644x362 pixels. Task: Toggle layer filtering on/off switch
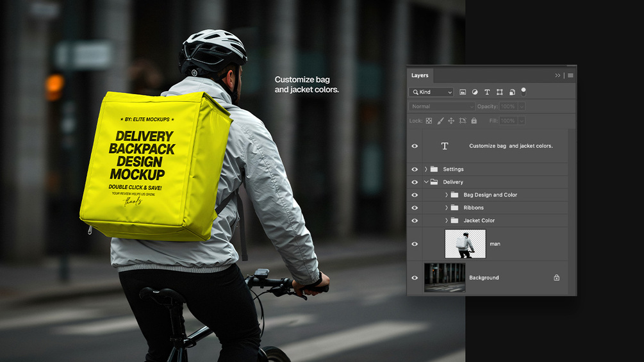coord(524,92)
